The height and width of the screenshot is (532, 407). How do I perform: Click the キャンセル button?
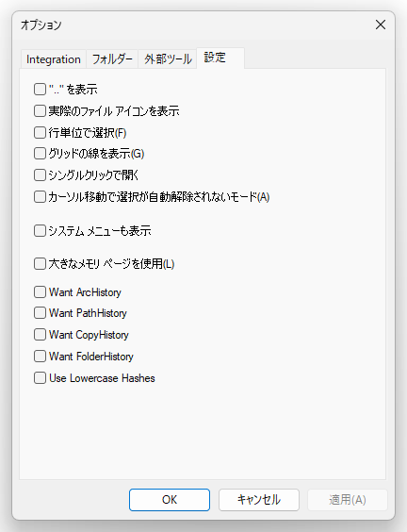(259, 500)
